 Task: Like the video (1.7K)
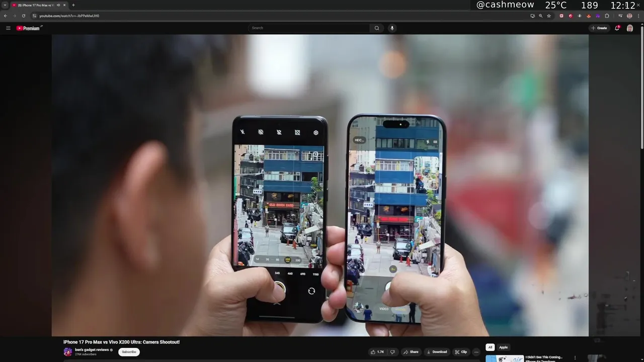[x=377, y=352]
